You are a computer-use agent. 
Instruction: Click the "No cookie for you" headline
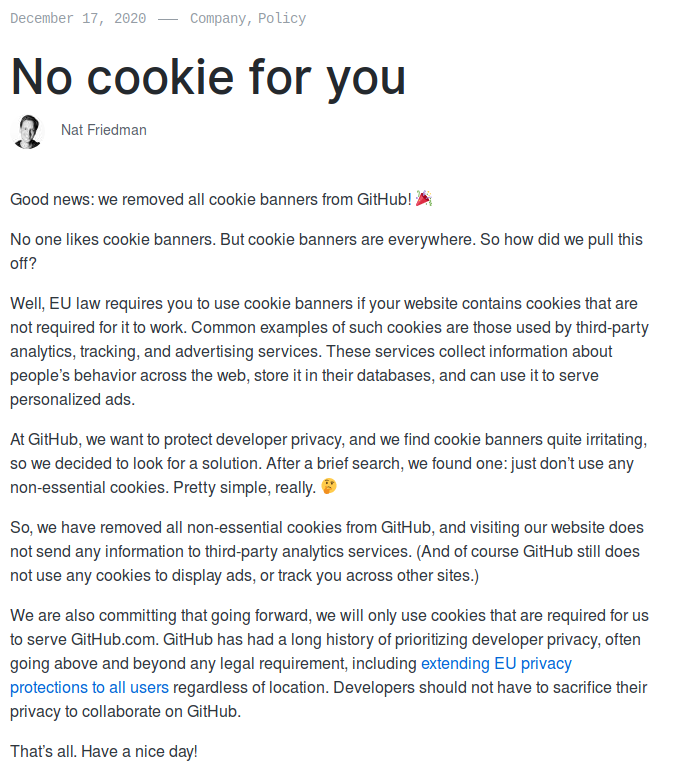[x=208, y=76]
